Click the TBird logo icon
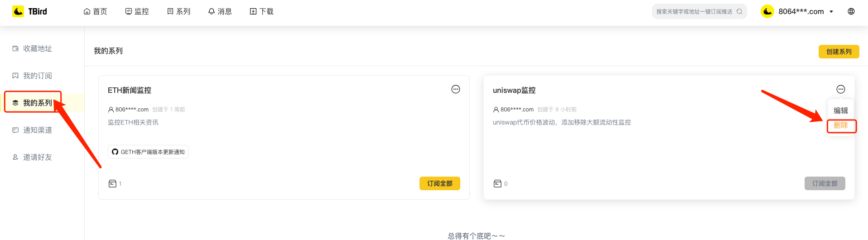 pyautogui.click(x=18, y=11)
